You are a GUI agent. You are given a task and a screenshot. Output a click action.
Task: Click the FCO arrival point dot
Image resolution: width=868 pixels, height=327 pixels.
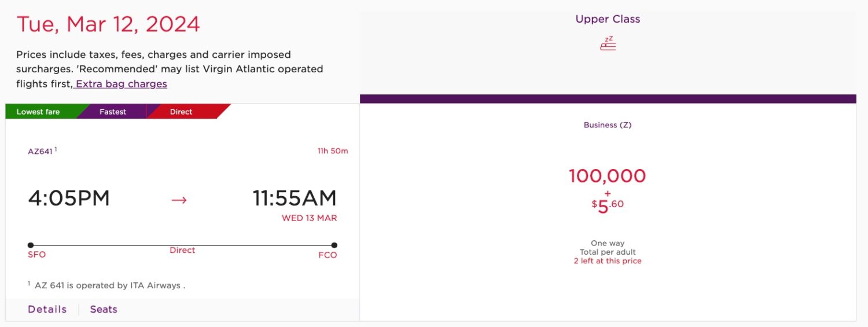point(334,245)
